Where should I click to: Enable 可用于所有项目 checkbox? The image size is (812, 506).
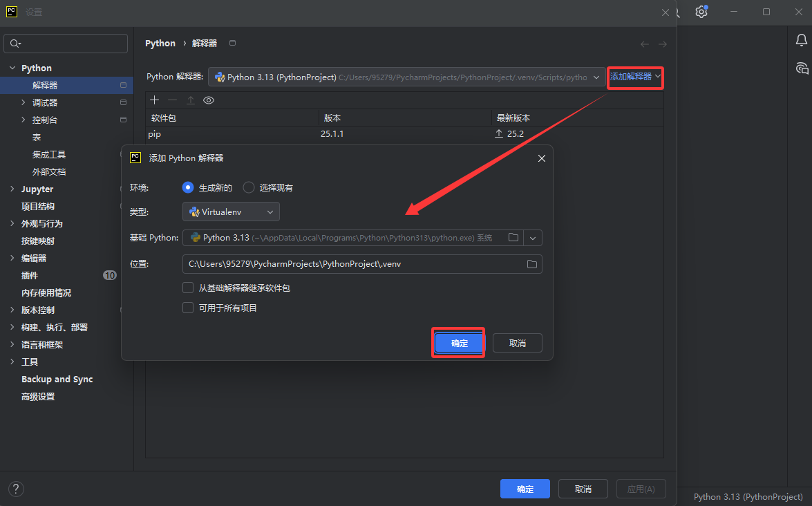pos(188,308)
